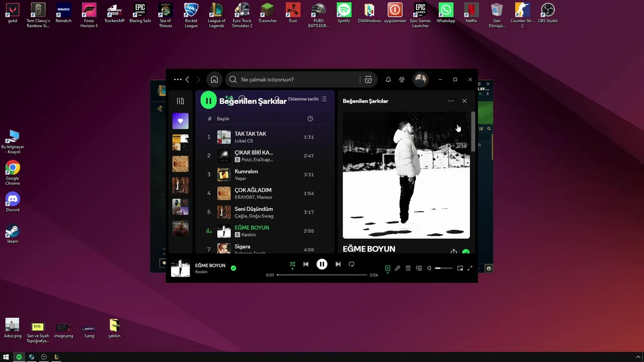The image size is (644, 362).
Task: Close the Now Playing side panel
Action: coord(464,101)
